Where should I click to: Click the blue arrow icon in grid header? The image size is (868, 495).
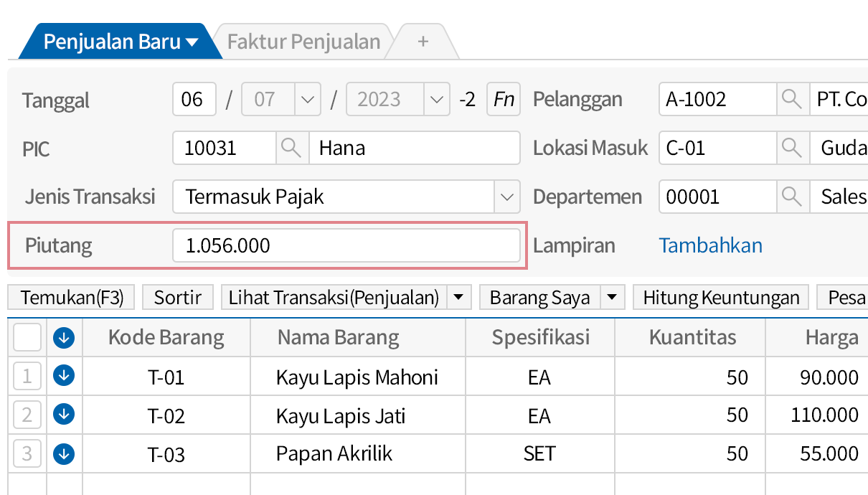[63, 337]
